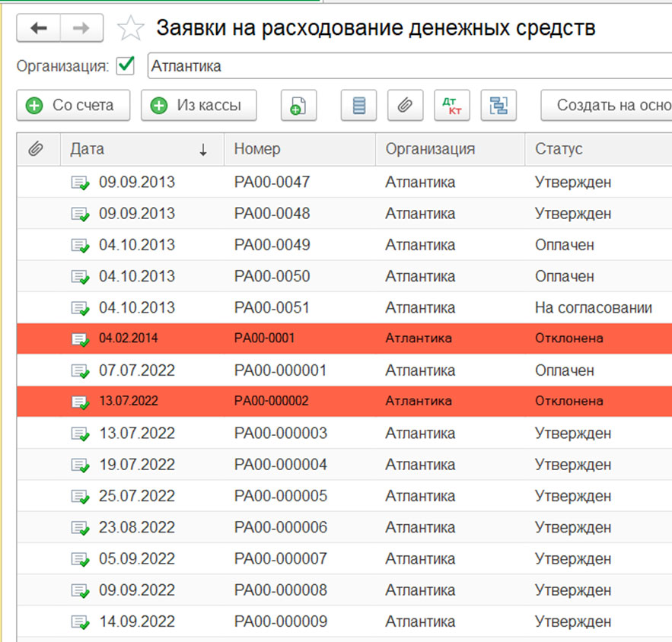
Task: Create a request Из кассы
Action: tap(199, 106)
